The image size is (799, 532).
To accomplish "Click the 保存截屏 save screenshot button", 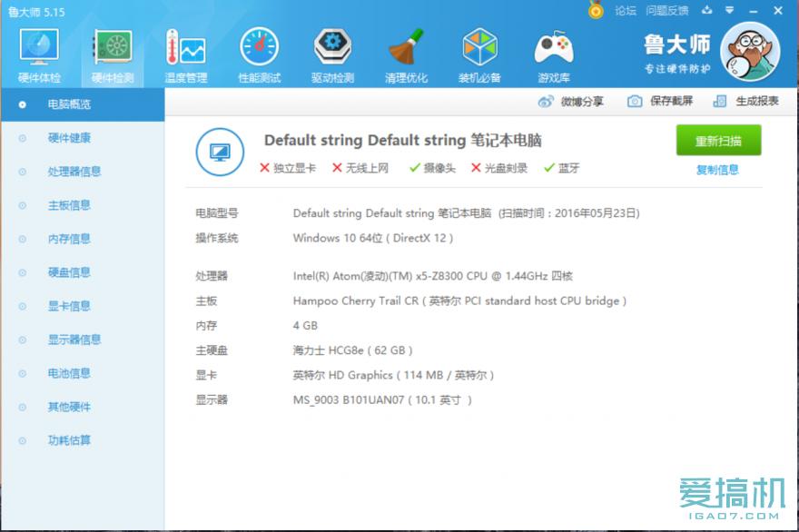I will (660, 101).
